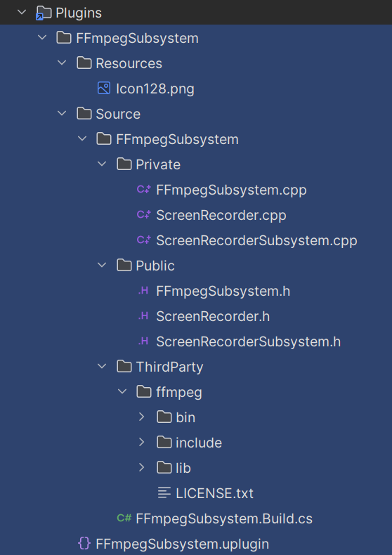Image resolution: width=392 pixels, height=555 pixels.
Task: Click the header icon of ScreenRecorder.h
Action: (x=143, y=315)
